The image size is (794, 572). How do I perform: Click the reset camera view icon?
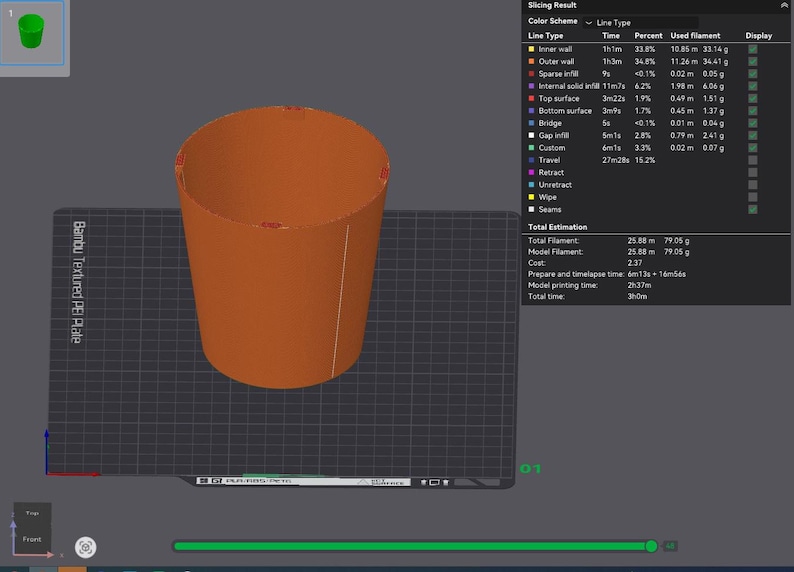pyautogui.click(x=86, y=547)
